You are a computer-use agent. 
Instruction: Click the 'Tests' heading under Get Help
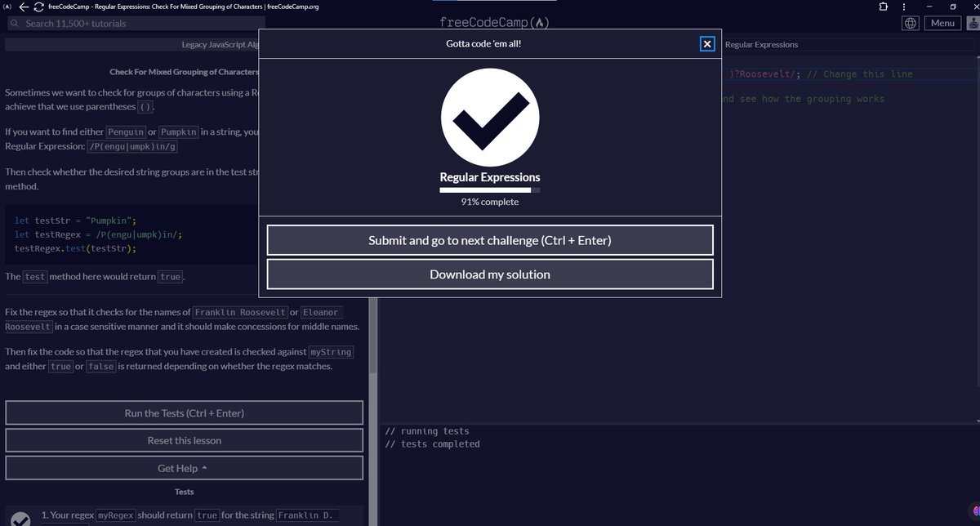click(x=184, y=492)
